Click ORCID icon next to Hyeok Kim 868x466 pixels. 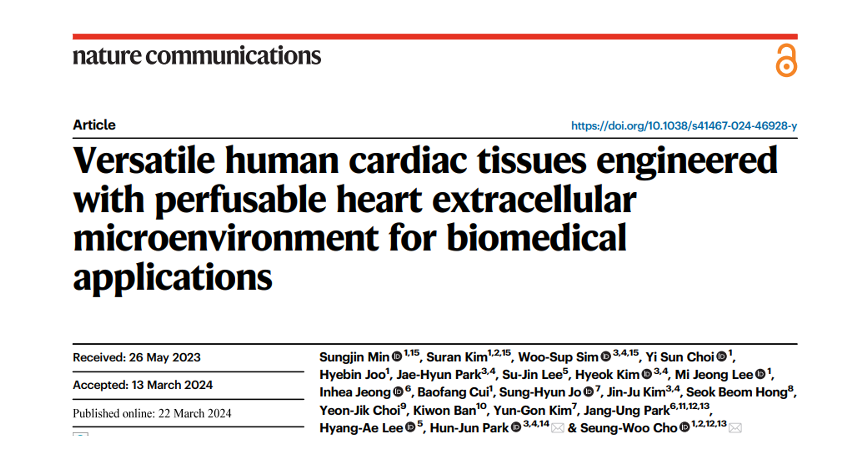647,374
